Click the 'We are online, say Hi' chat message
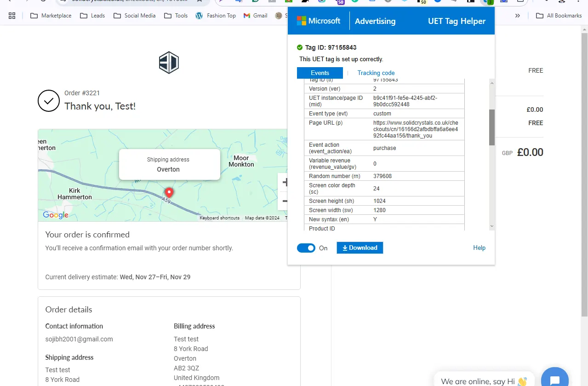Image resolution: width=588 pixels, height=386 pixels. (484, 381)
